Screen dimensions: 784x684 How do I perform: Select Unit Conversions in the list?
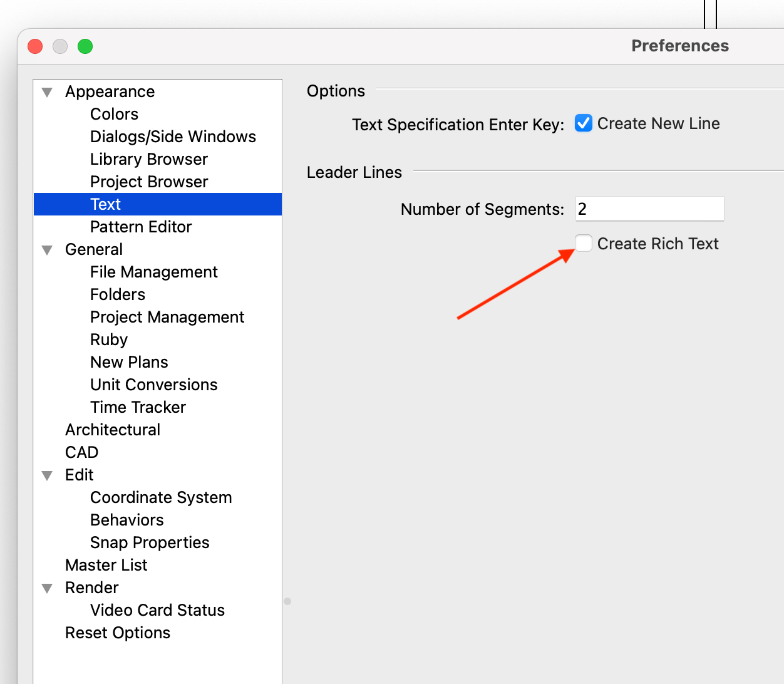point(153,385)
